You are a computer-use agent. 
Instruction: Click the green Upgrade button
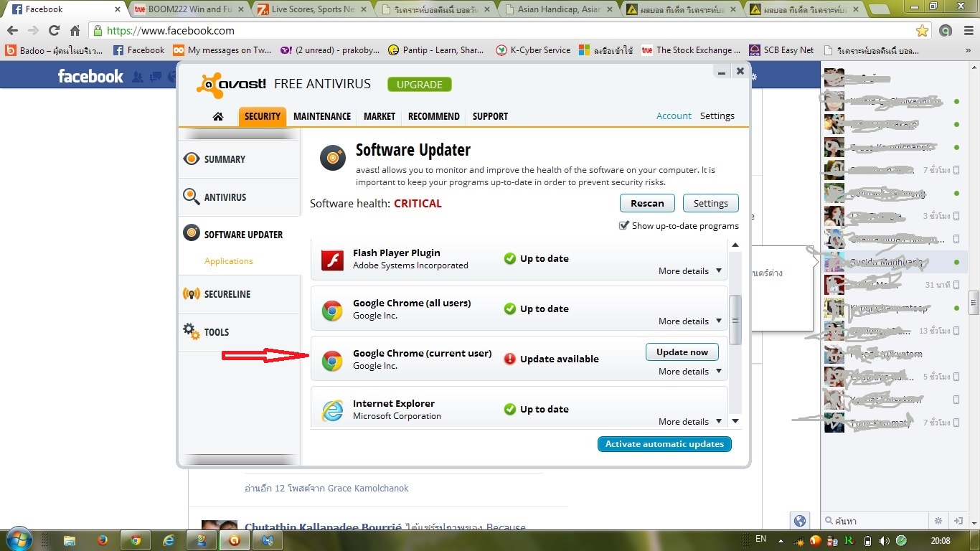click(420, 85)
